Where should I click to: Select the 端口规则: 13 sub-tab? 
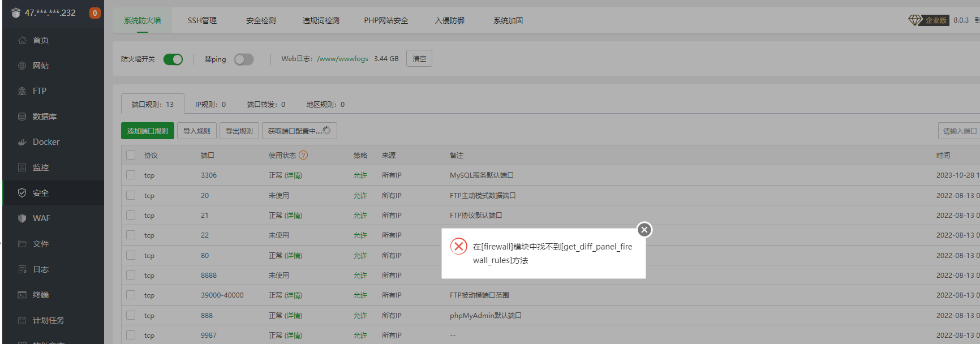coord(153,104)
